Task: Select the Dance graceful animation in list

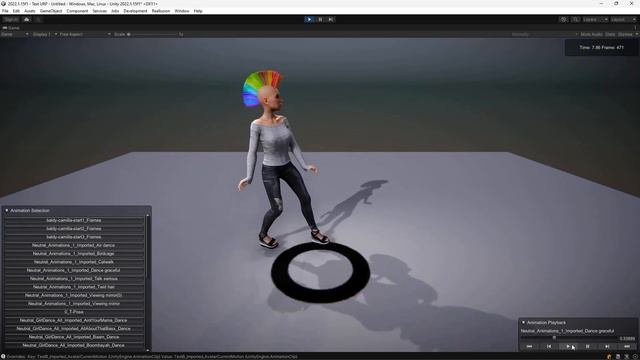Action: pos(74,270)
